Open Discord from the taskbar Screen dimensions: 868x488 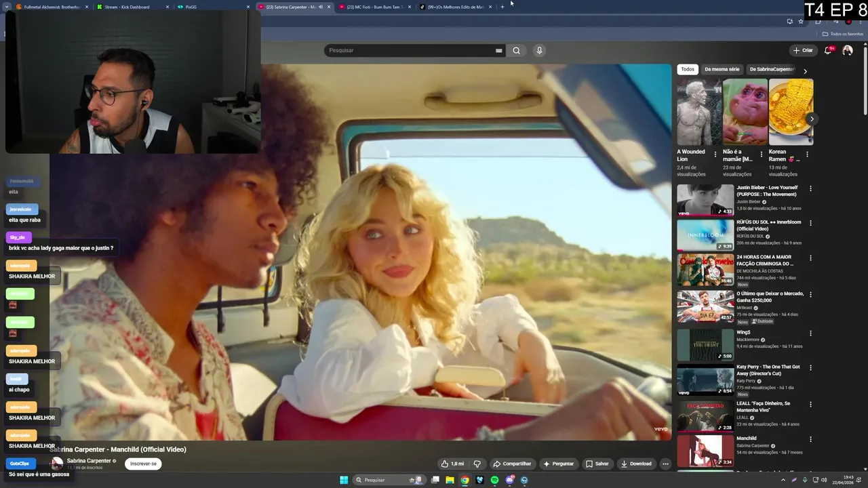coord(509,480)
